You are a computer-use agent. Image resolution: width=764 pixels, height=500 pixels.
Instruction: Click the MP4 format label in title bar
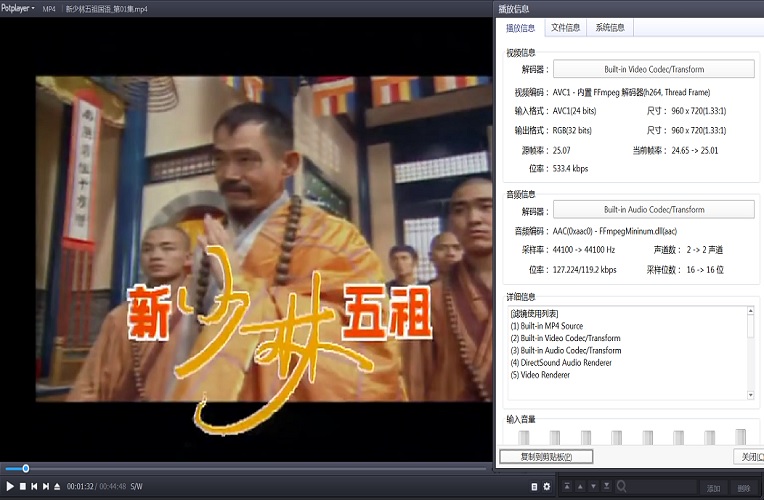pyautogui.click(x=49, y=9)
